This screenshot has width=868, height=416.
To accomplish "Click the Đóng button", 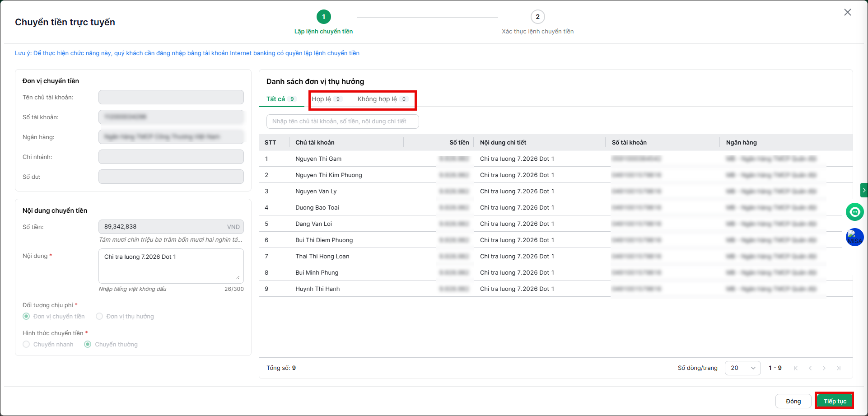I will pyautogui.click(x=793, y=401).
